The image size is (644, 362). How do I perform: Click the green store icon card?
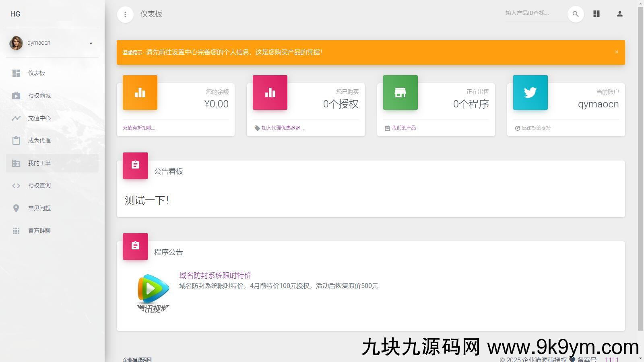(400, 93)
